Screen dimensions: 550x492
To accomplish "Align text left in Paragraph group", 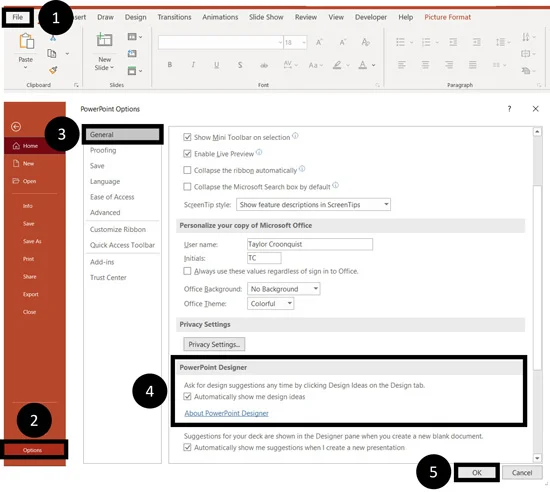I will click(402, 65).
